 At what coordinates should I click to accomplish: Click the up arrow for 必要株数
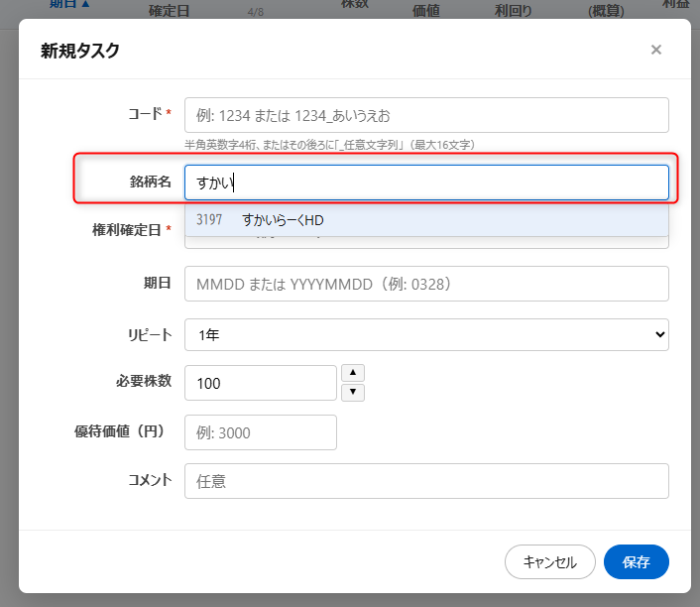[x=352, y=373]
